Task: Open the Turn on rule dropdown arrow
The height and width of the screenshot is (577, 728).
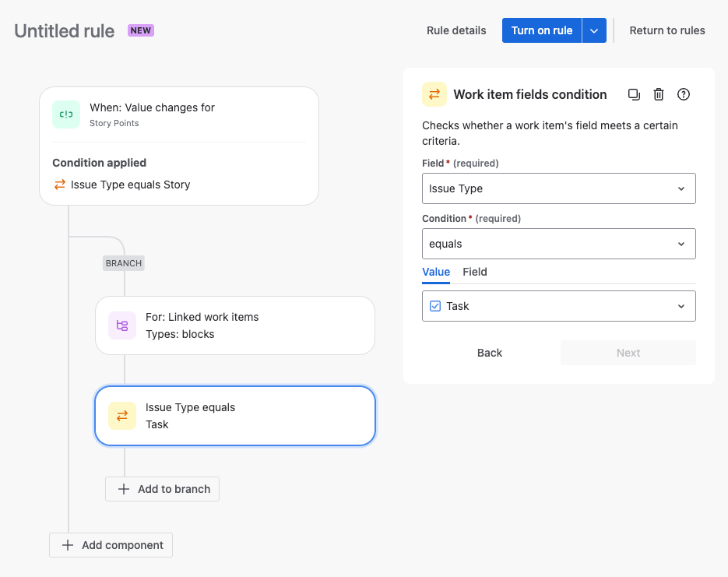Action: (594, 30)
